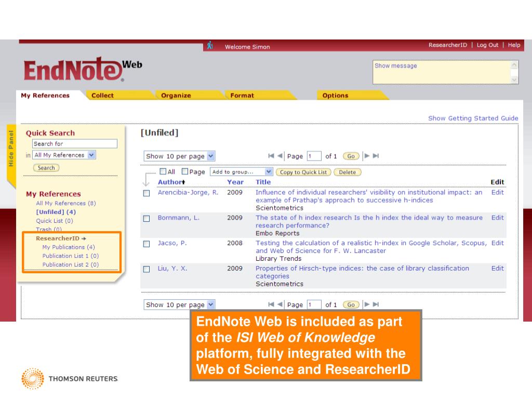Click Log Out link

[487, 45]
